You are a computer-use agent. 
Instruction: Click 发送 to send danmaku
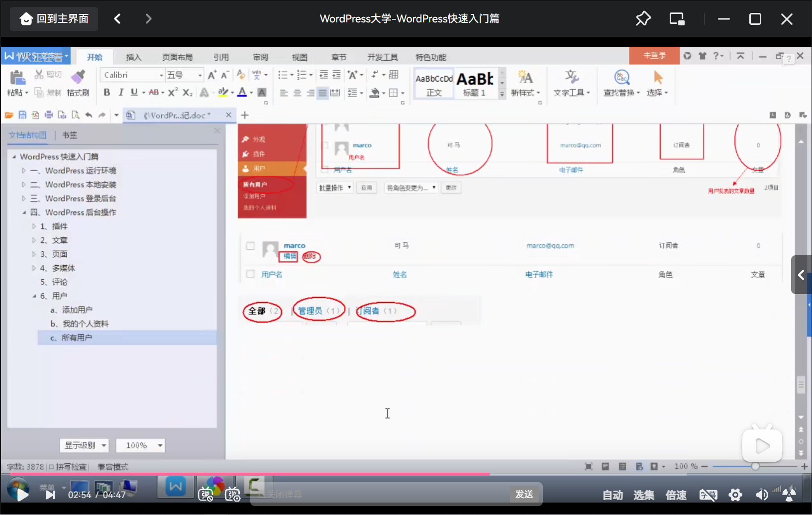click(524, 494)
